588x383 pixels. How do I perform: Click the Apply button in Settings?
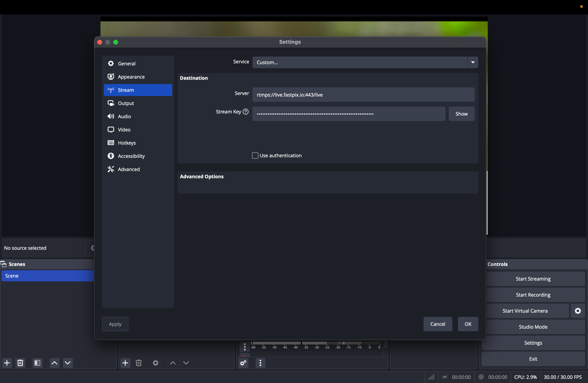115,324
